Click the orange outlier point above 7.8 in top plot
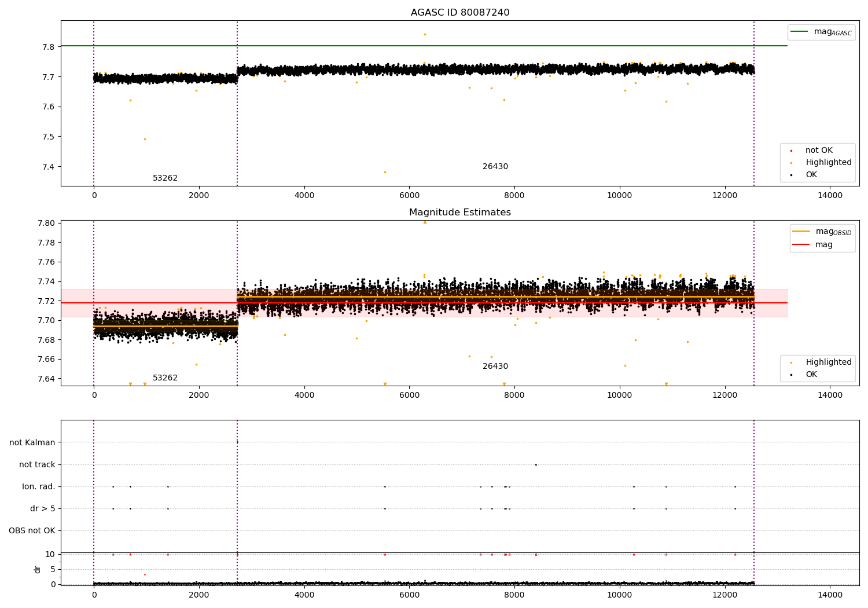The height and width of the screenshot is (608, 868). click(425, 34)
